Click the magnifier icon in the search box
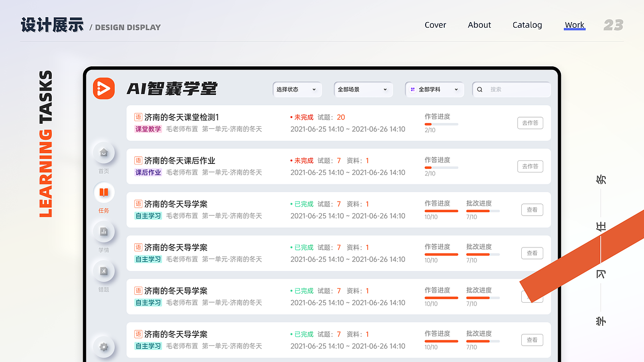Viewport: 644px width, 362px height. (x=479, y=89)
